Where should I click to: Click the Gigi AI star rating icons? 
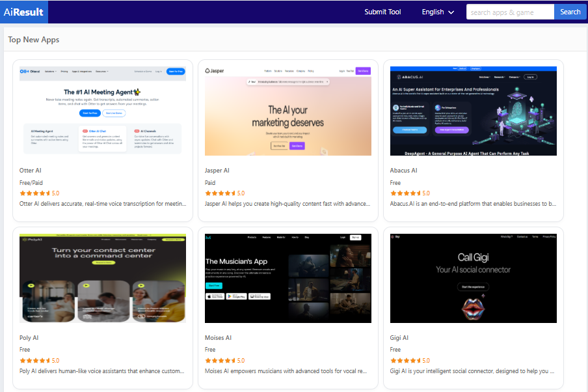(405, 361)
